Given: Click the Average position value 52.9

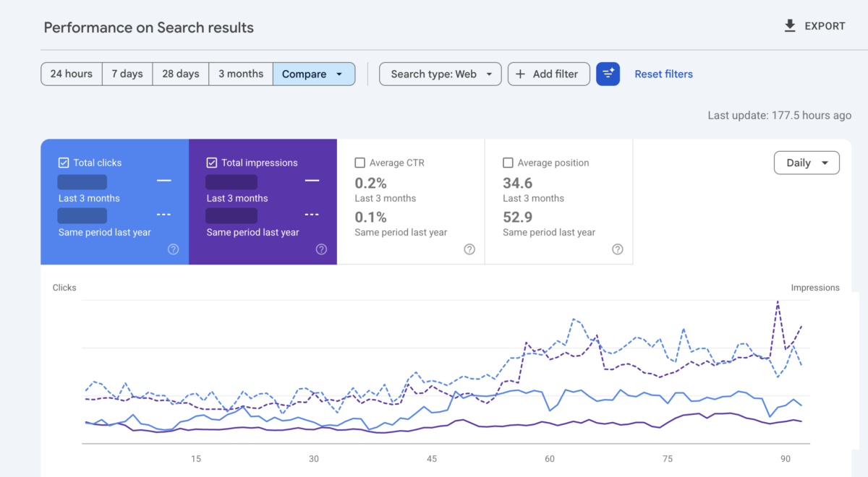Looking at the screenshot, I should pyautogui.click(x=518, y=217).
